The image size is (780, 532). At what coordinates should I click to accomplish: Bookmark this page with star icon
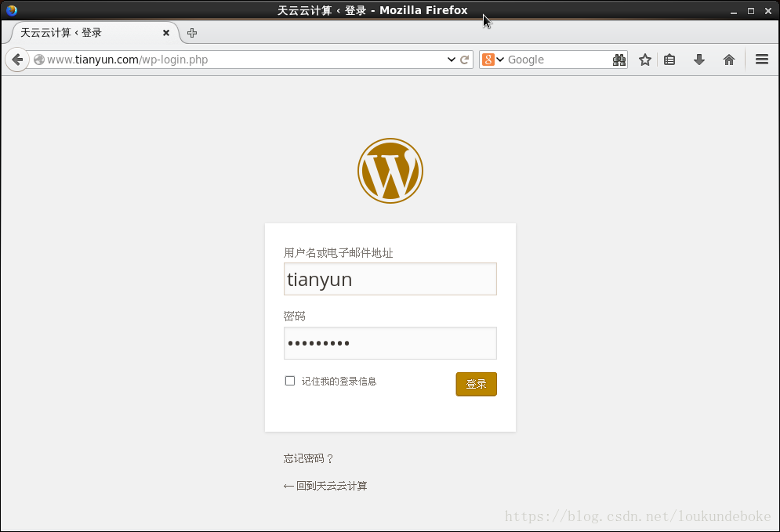pyautogui.click(x=645, y=60)
